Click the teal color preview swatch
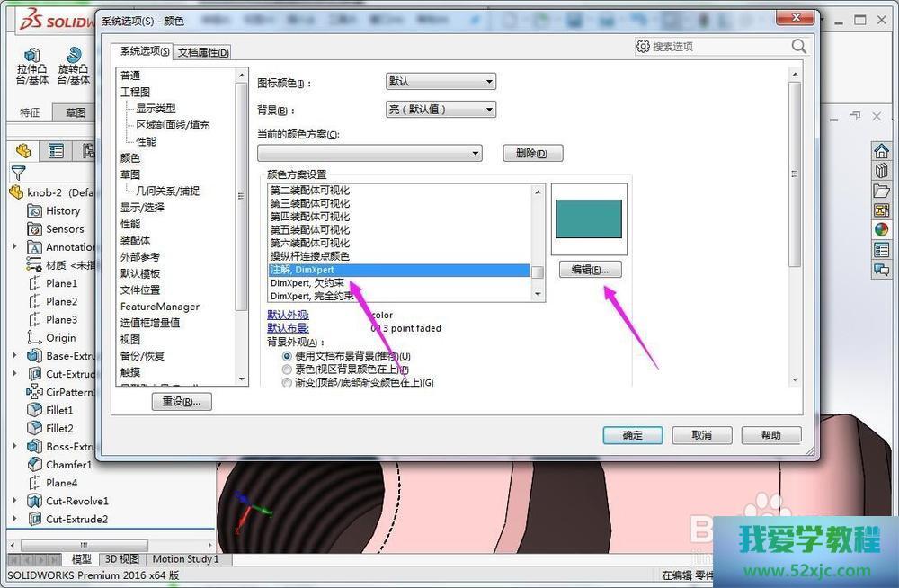The image size is (899, 588). (x=589, y=218)
